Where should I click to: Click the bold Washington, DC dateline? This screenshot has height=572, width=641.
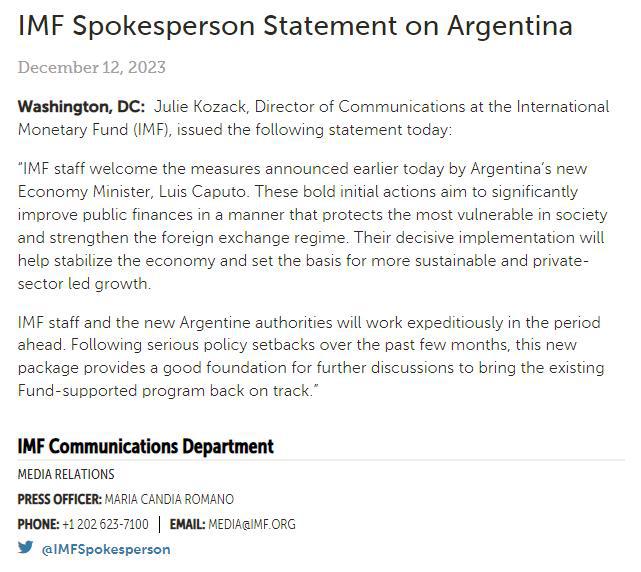coord(81,107)
